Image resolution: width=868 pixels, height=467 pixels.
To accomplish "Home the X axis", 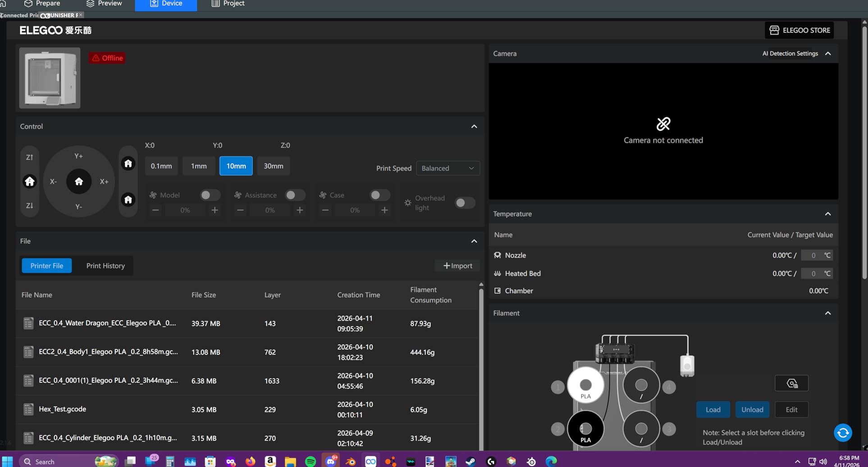I will 128,163.
